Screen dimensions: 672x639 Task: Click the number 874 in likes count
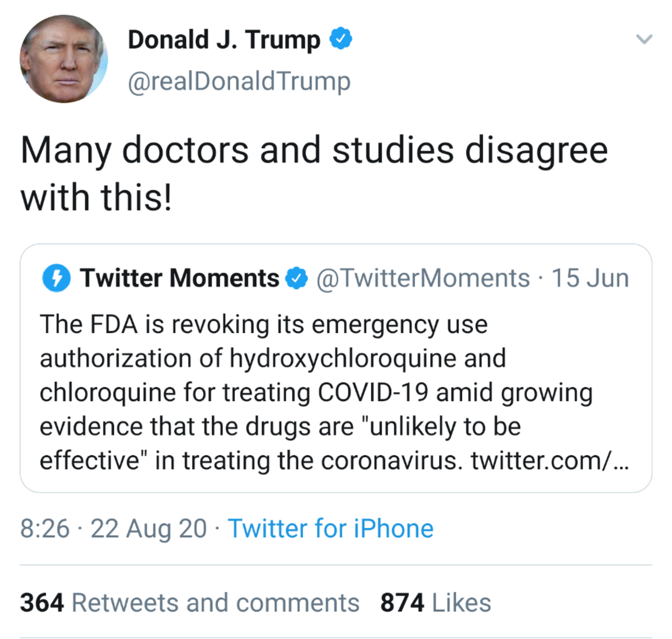(402, 603)
